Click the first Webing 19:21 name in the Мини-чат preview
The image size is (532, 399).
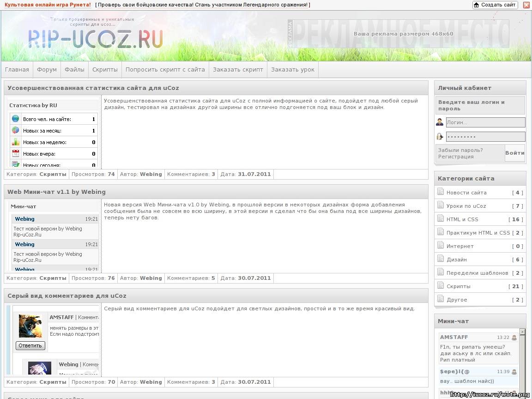coord(24,219)
